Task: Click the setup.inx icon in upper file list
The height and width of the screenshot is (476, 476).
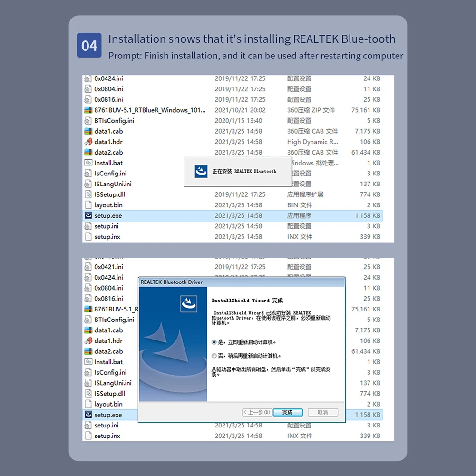Action: pyautogui.click(x=88, y=237)
